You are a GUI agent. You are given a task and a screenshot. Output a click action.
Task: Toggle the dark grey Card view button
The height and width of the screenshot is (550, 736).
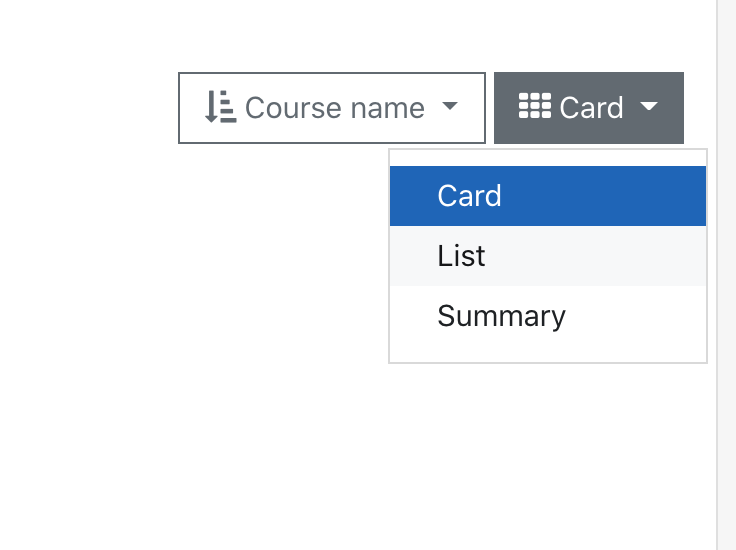tap(589, 108)
